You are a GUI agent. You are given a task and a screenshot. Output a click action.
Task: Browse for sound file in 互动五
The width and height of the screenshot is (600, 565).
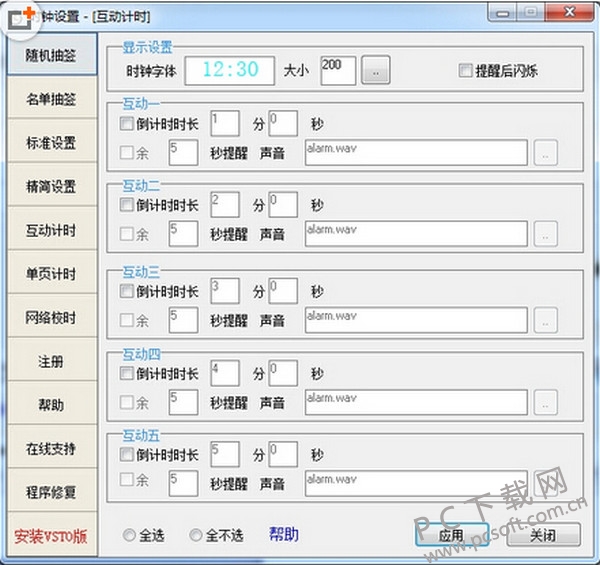click(546, 484)
